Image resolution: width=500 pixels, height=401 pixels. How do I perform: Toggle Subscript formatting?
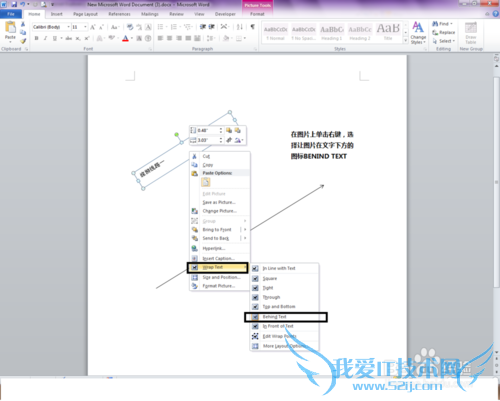[x=78, y=38]
